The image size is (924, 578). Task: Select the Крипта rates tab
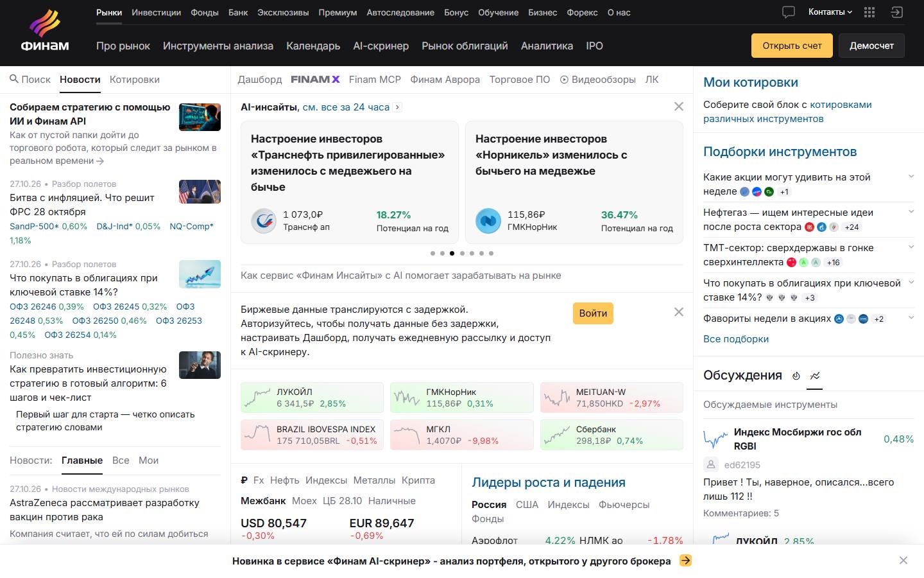click(x=418, y=480)
